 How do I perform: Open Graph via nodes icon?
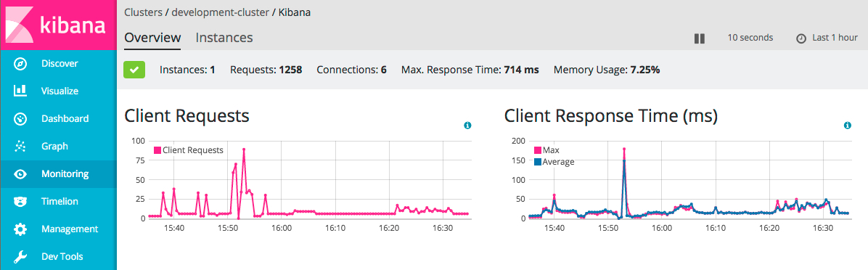click(x=20, y=146)
